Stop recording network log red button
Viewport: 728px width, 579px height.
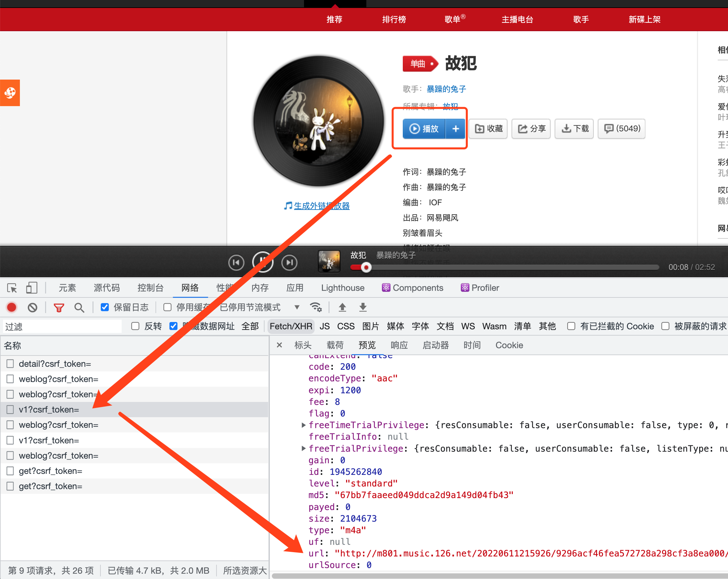click(12, 307)
